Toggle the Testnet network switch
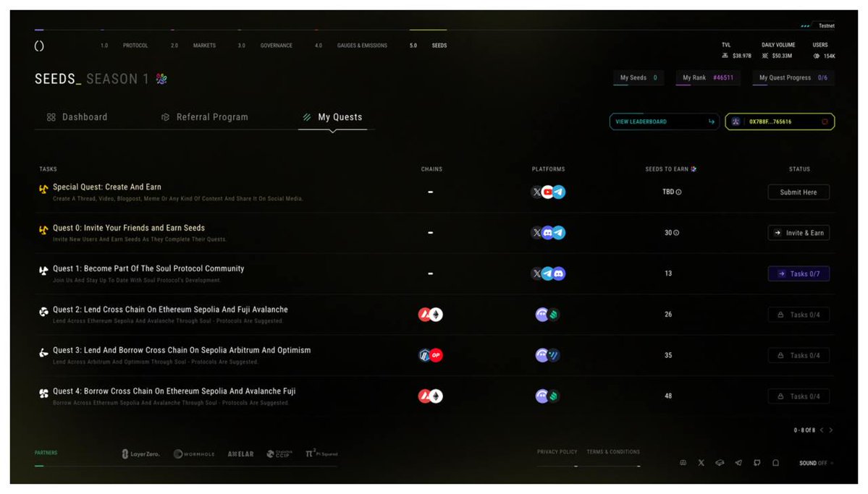868x494 pixels. tap(818, 26)
